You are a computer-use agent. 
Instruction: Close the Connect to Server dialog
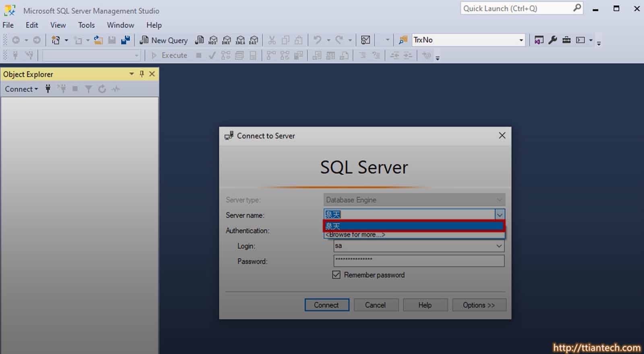pyautogui.click(x=502, y=136)
